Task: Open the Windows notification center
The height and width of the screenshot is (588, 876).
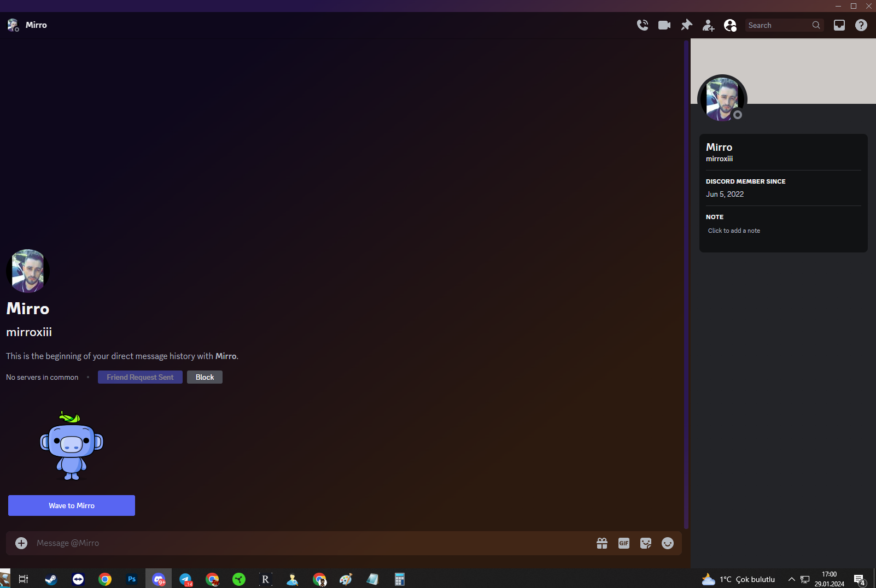Action: tap(860, 579)
